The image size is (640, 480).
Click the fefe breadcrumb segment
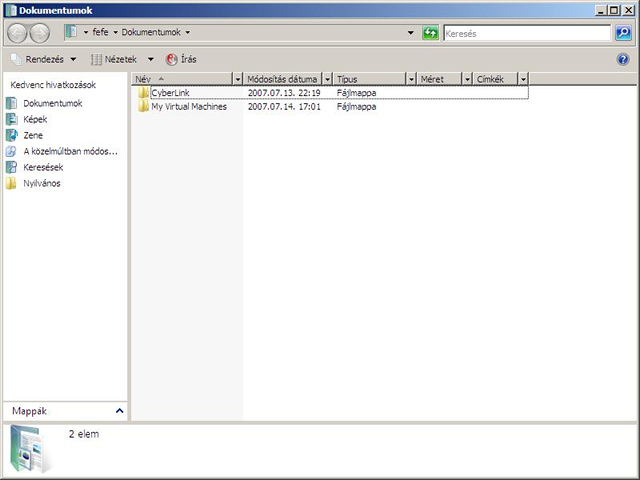pos(100,32)
